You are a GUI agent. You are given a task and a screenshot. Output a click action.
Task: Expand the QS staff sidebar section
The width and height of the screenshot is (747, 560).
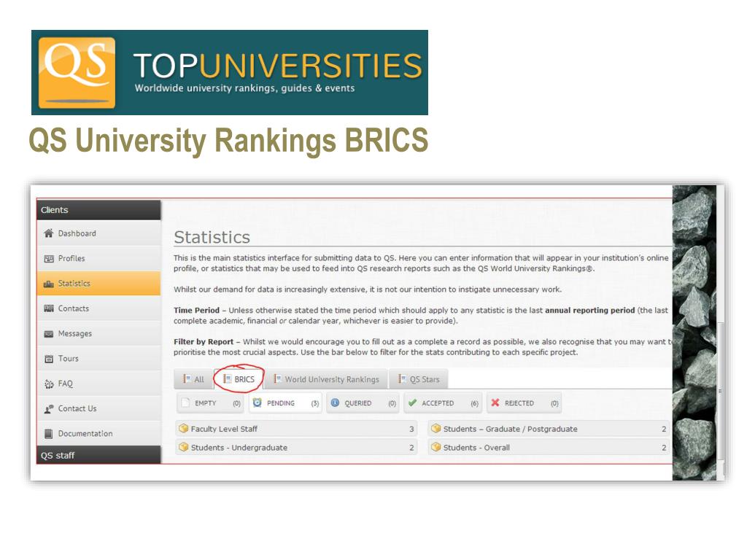[x=98, y=455]
